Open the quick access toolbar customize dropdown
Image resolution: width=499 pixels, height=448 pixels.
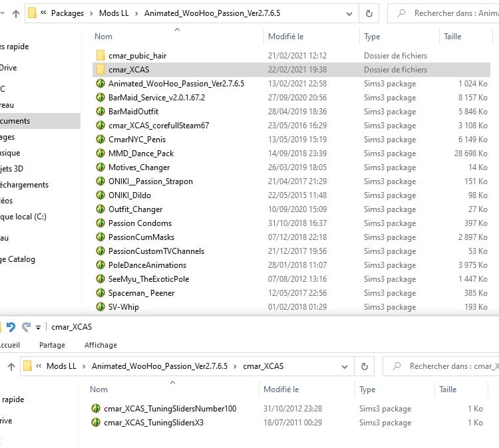pyautogui.click(x=38, y=328)
